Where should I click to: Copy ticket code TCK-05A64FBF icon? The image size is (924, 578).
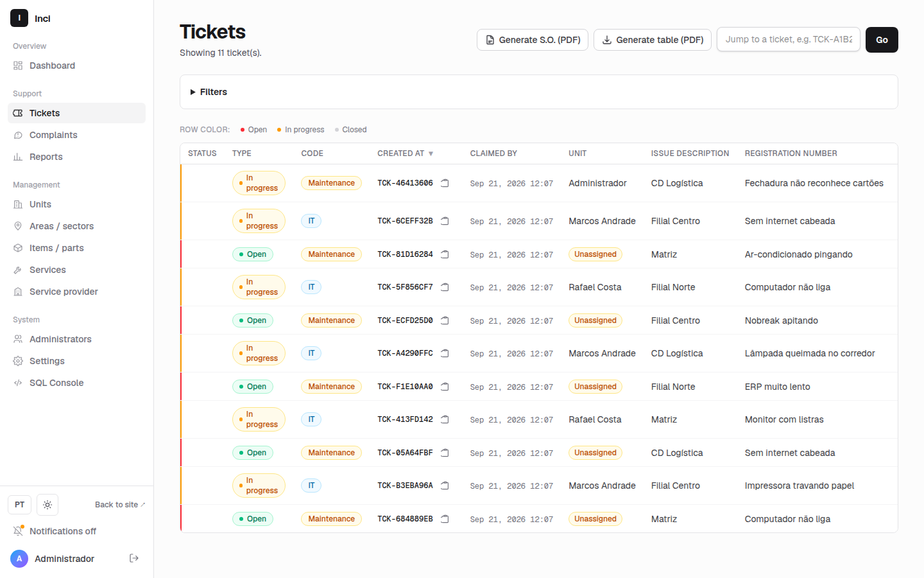pos(445,453)
